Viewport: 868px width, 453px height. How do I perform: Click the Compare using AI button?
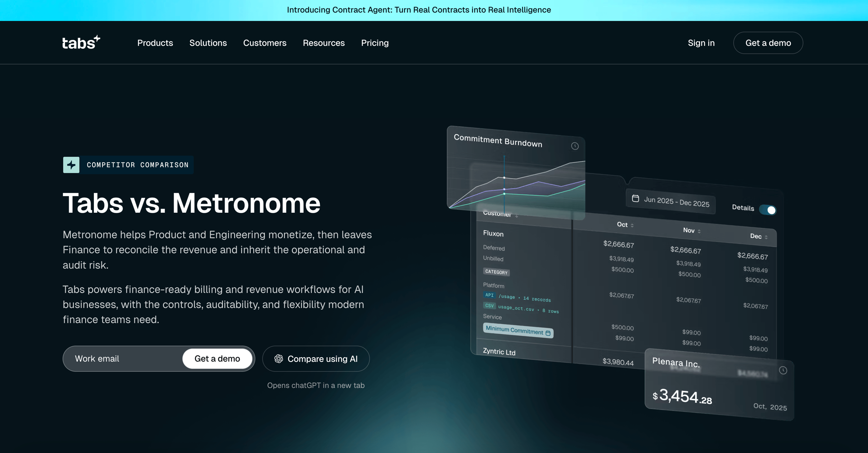click(x=316, y=359)
